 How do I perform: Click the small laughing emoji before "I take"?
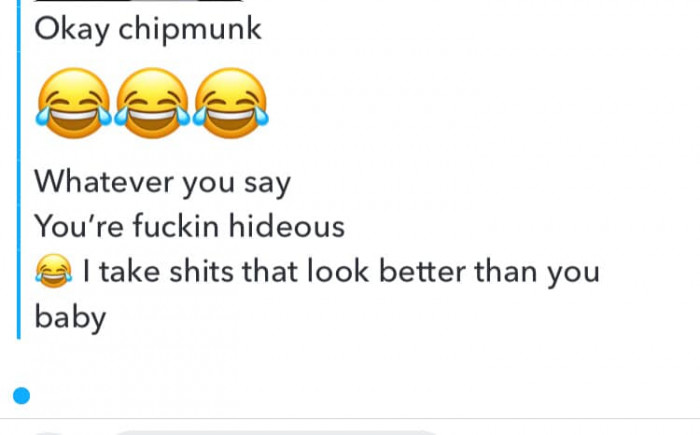(54, 271)
